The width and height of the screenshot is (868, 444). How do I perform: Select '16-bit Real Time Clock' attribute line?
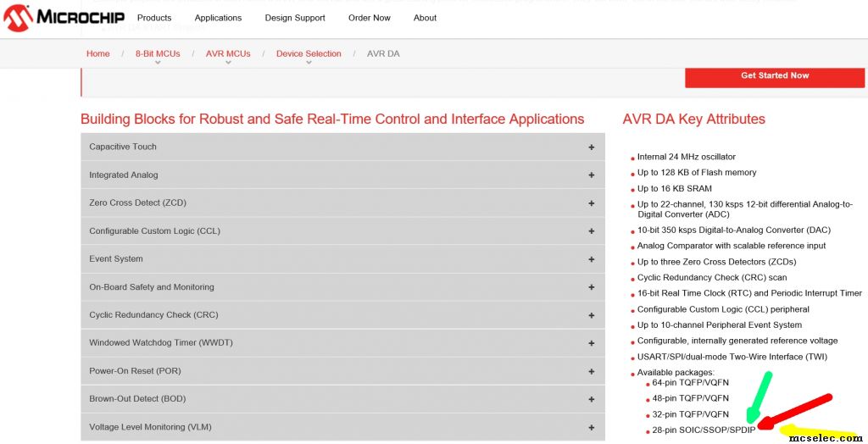click(749, 293)
